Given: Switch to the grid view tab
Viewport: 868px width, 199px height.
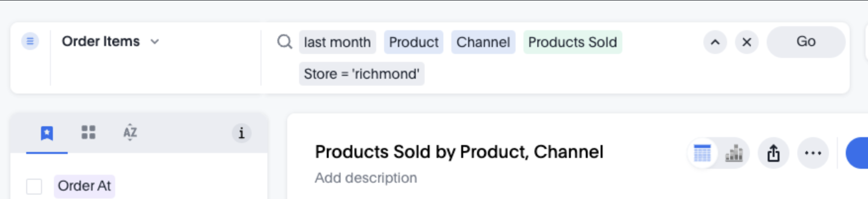Looking at the screenshot, I should click(88, 132).
